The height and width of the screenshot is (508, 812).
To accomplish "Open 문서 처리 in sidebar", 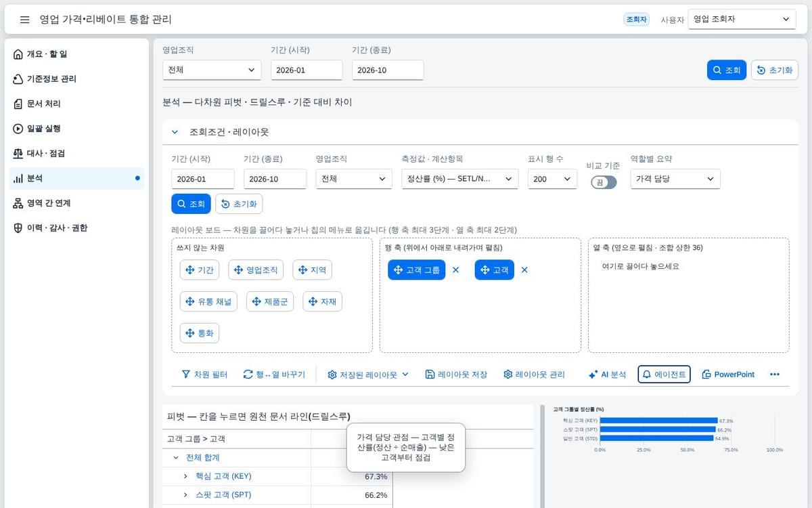I will coord(76,104).
